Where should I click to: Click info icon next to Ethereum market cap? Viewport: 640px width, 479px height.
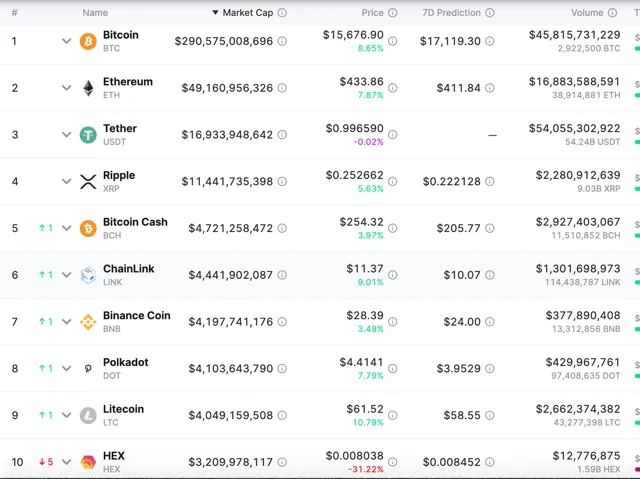(x=282, y=88)
